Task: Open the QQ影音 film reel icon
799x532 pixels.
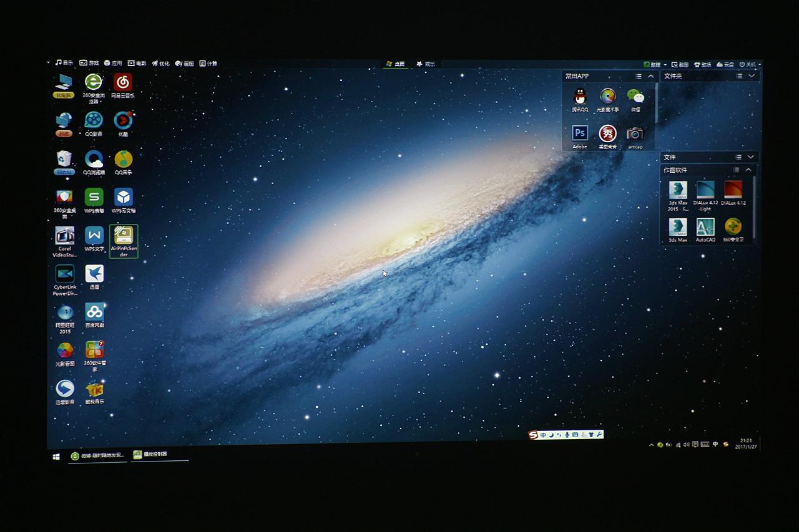Action: (94, 124)
